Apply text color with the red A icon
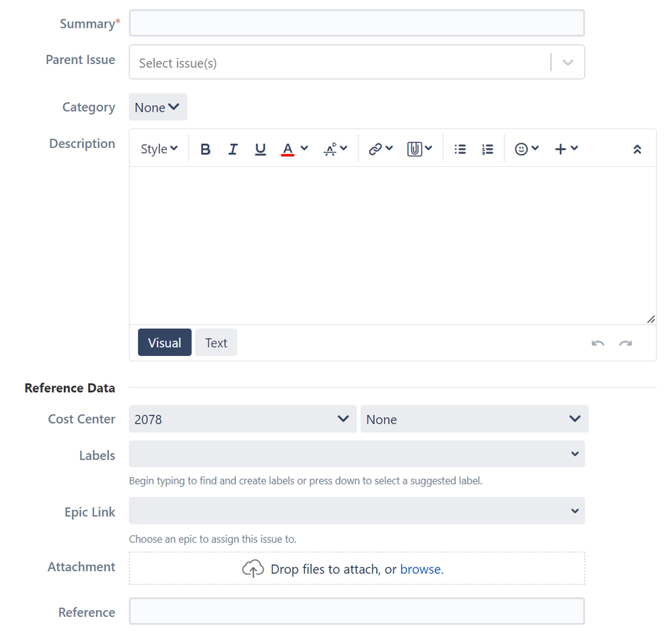The height and width of the screenshot is (631, 672). click(288, 149)
